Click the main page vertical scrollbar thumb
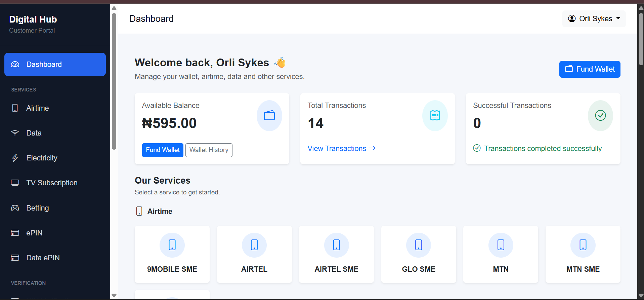The height and width of the screenshot is (300, 644). (641, 39)
